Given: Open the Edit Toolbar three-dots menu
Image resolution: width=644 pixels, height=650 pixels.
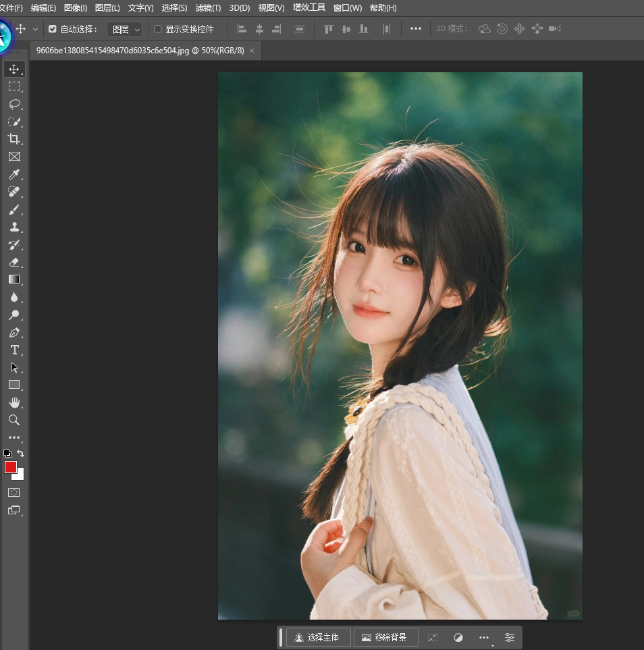Looking at the screenshot, I should coord(14,437).
